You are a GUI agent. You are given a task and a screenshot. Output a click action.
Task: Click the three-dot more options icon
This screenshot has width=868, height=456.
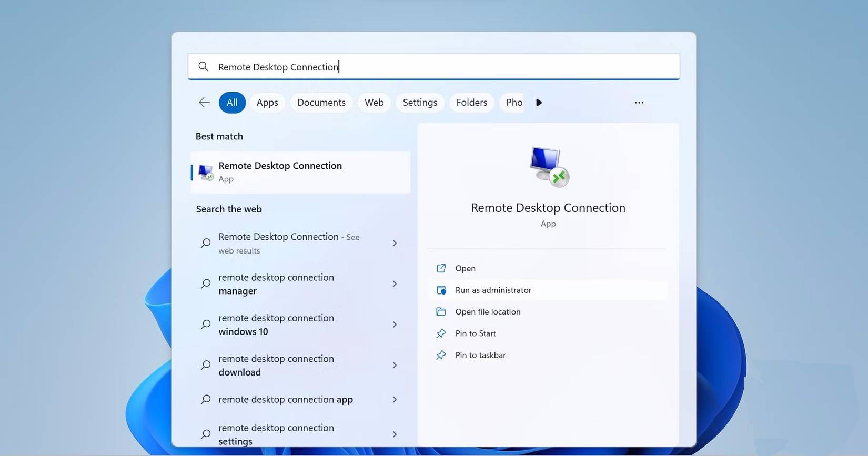click(639, 103)
